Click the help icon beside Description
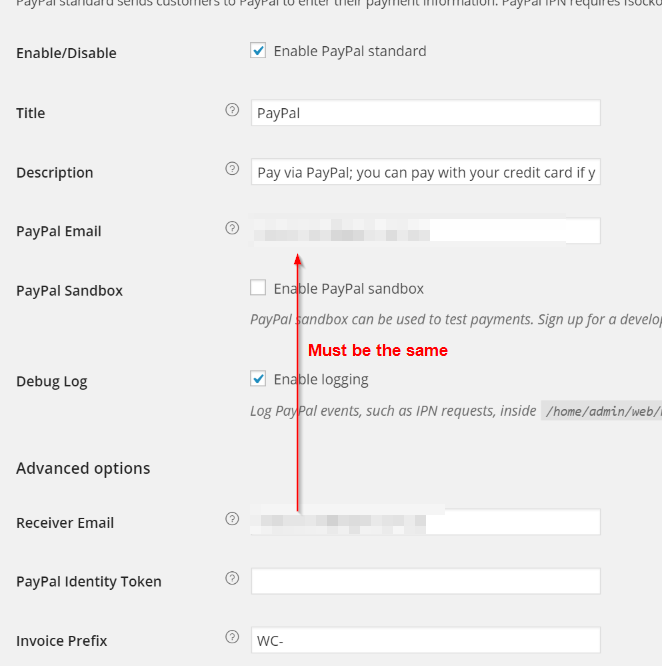 point(232,169)
